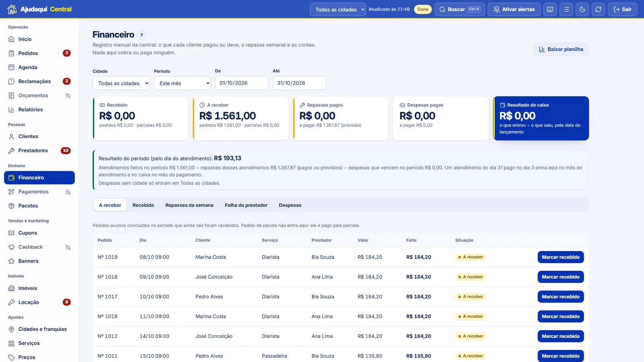Open Prestadores in the sidebar
The height and width of the screenshot is (362, 644).
[x=39, y=150]
